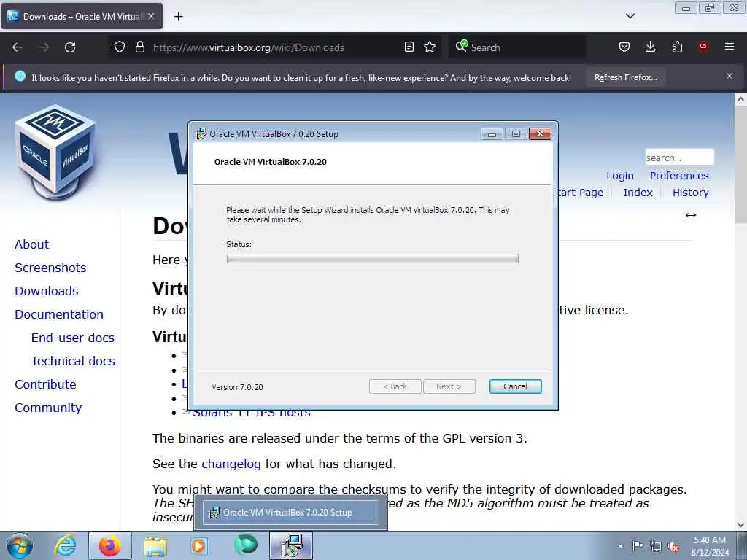Click the virtualbox.org URL address bar
Viewport: 747px width, 560px height.
click(x=274, y=47)
